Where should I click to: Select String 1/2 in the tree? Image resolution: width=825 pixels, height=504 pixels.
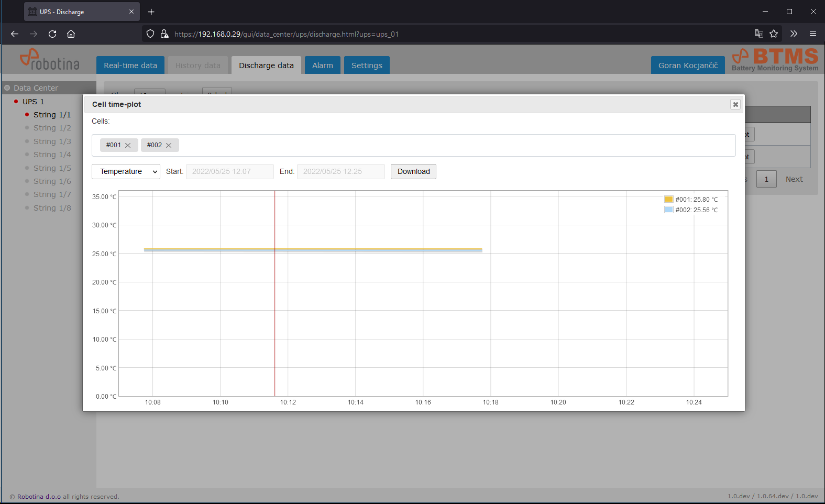[x=52, y=128]
